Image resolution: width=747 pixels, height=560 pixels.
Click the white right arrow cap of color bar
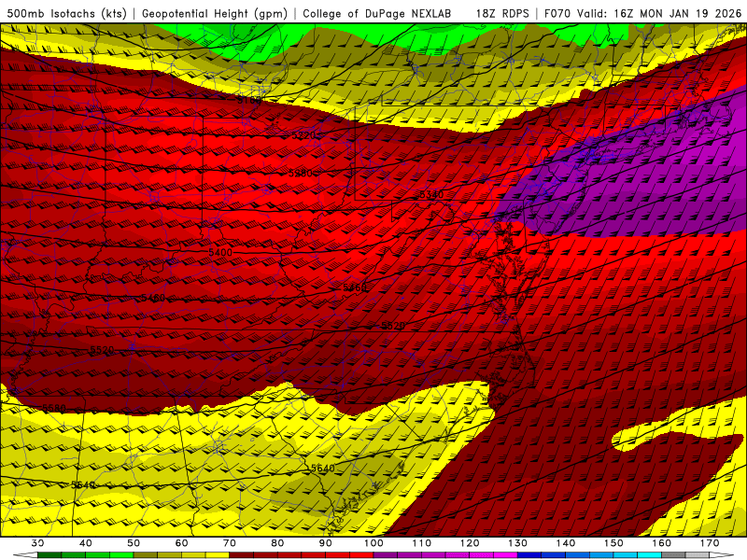click(721, 554)
